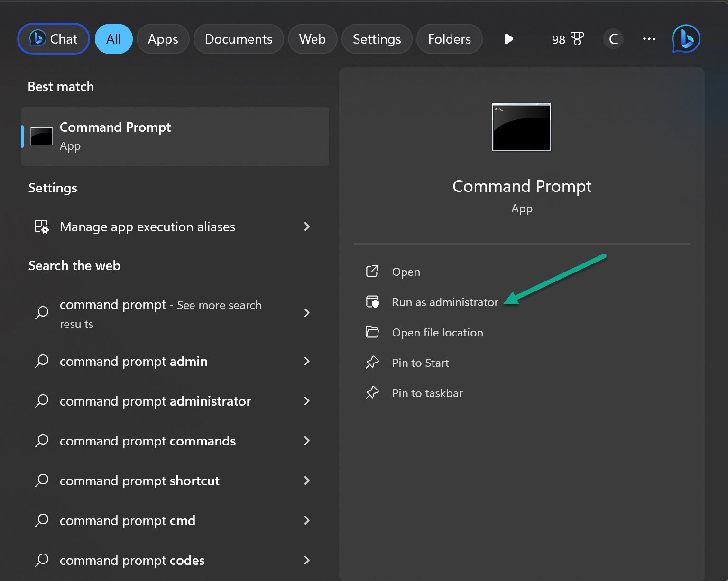Click the Open file location folder icon

coord(372,332)
